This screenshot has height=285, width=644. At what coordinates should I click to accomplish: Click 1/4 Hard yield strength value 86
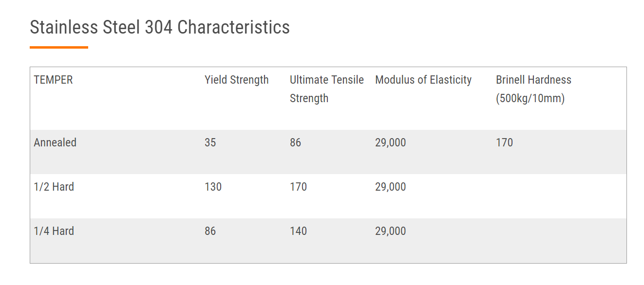210,231
